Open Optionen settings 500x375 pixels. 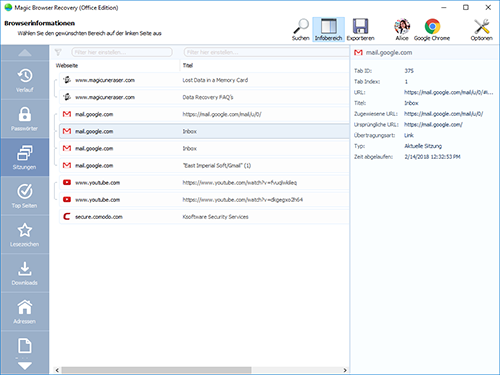pos(482,30)
